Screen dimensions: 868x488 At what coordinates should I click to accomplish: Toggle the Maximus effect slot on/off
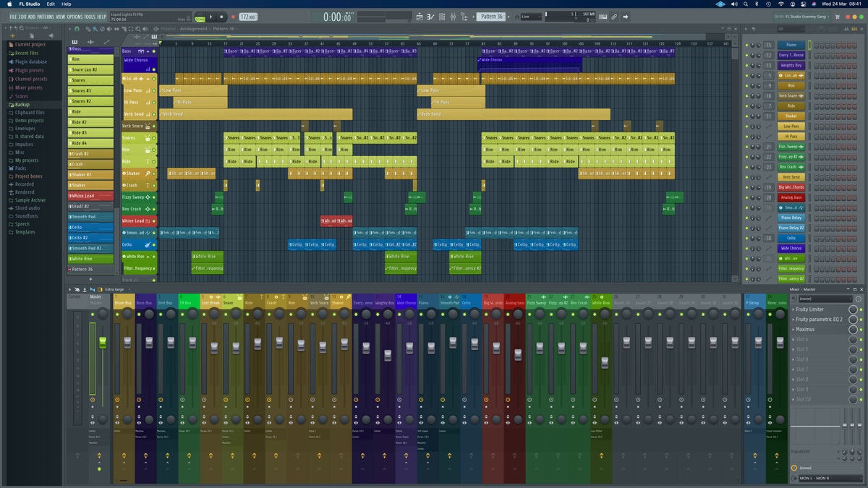point(861,330)
